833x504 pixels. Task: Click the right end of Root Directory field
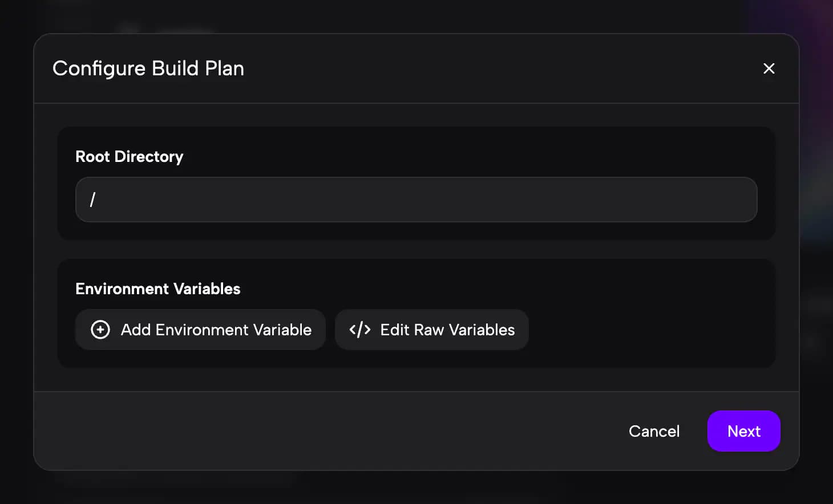tap(736, 200)
